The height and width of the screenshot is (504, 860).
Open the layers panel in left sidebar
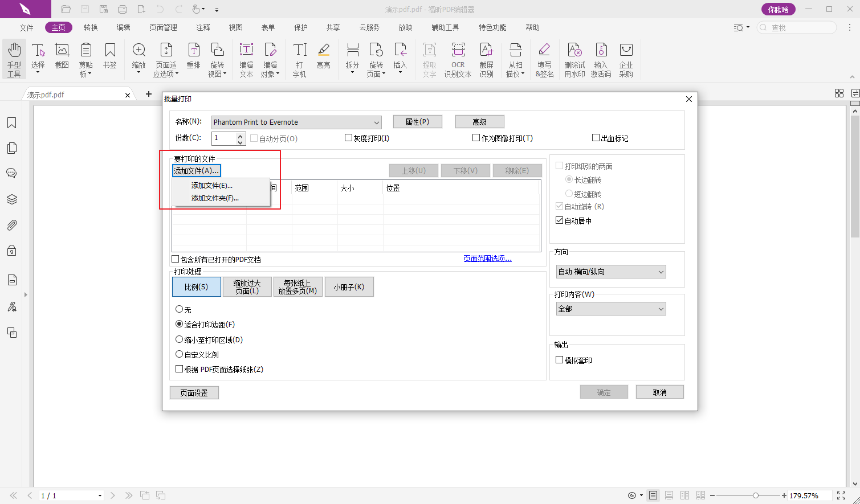coord(11,199)
